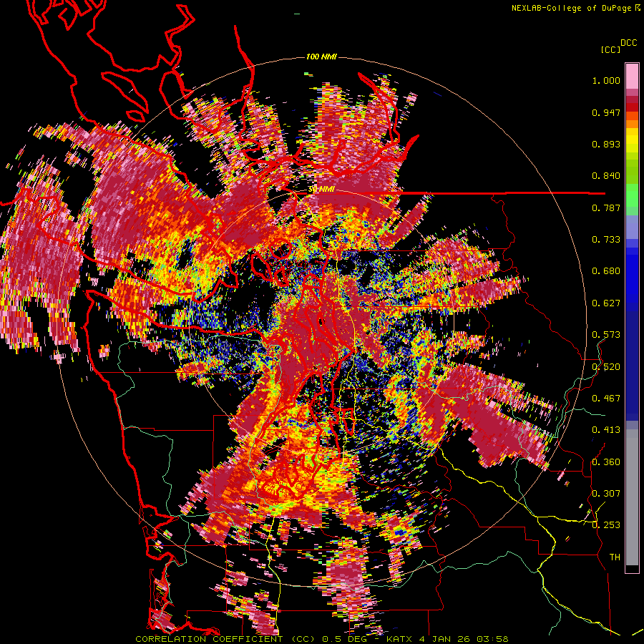Viewport: 644px width, 644px height.
Task: Click the 50 NMI range ring label
Action: [321, 190]
